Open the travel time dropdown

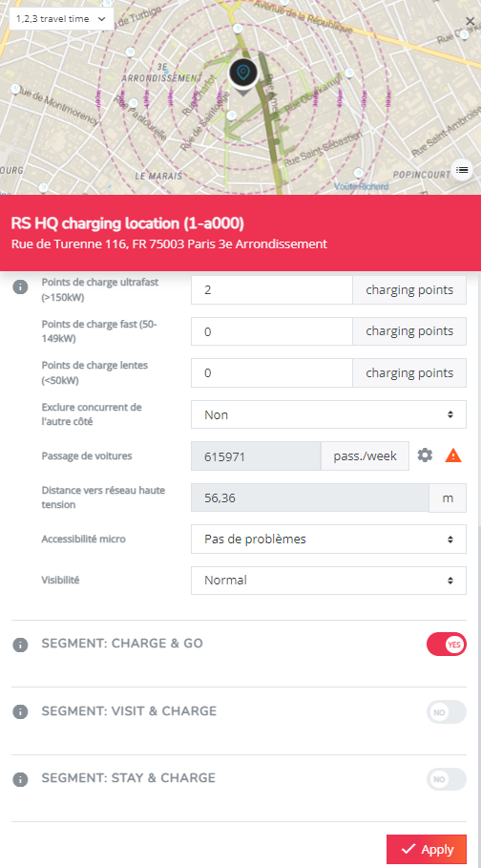point(61,19)
